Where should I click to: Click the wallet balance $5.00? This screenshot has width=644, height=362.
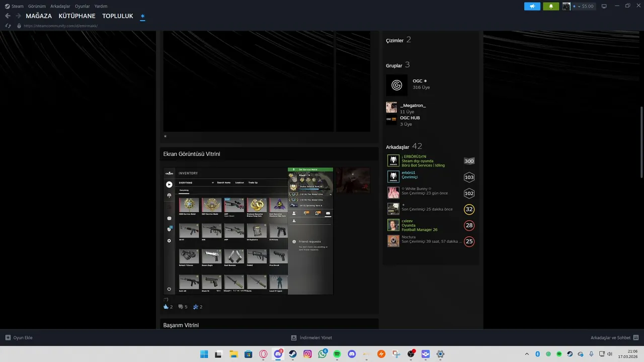pyautogui.click(x=588, y=6)
